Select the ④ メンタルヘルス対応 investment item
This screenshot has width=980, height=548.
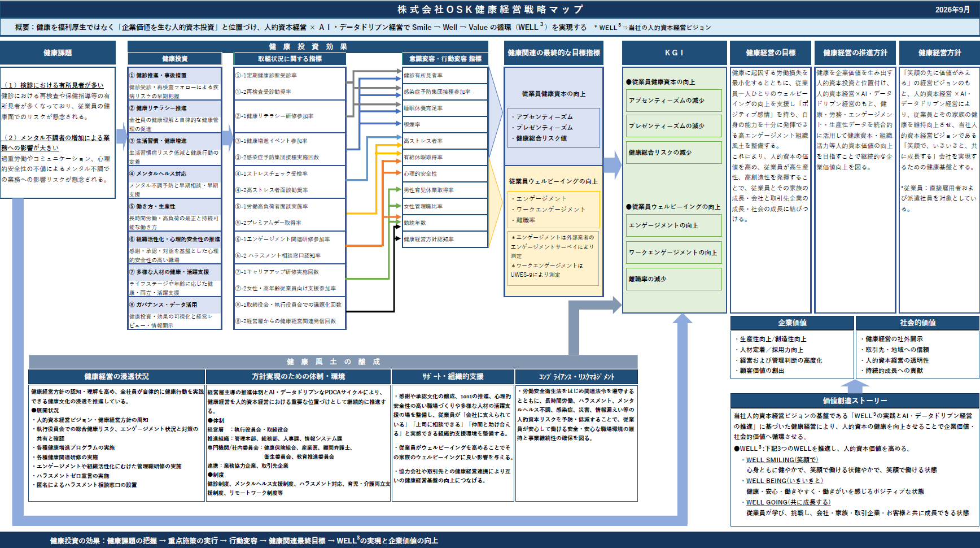coord(174,173)
